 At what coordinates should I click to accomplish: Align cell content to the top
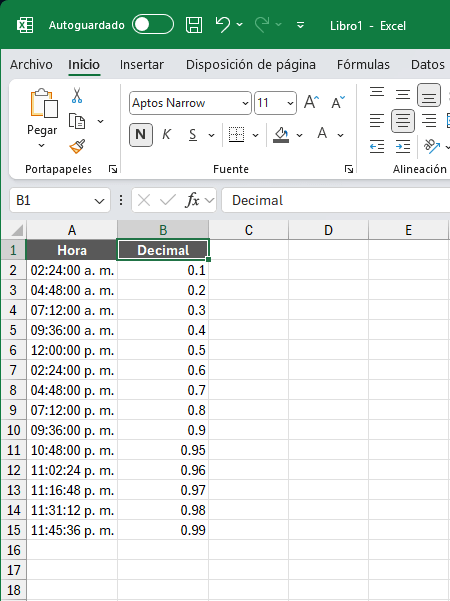tap(377, 94)
